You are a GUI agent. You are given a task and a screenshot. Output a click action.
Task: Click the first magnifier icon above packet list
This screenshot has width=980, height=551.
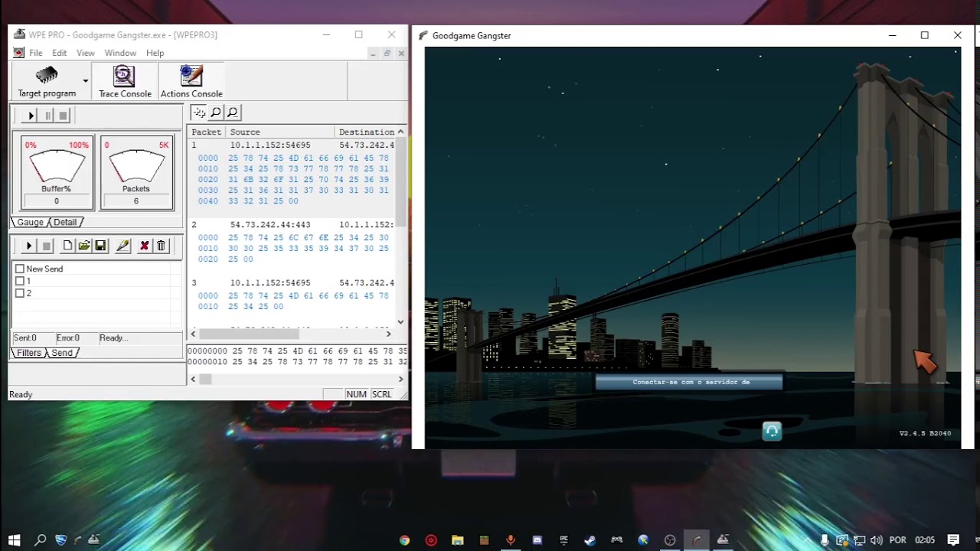(x=216, y=112)
